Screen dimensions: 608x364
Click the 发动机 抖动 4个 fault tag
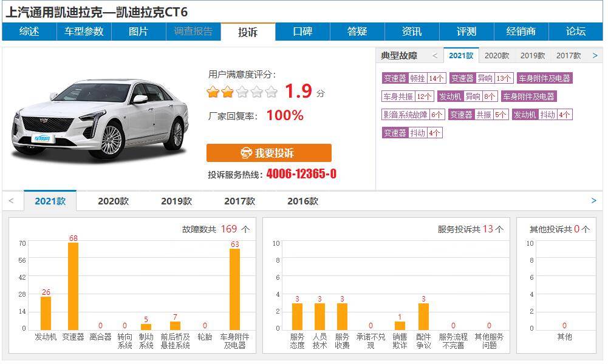coord(542,115)
